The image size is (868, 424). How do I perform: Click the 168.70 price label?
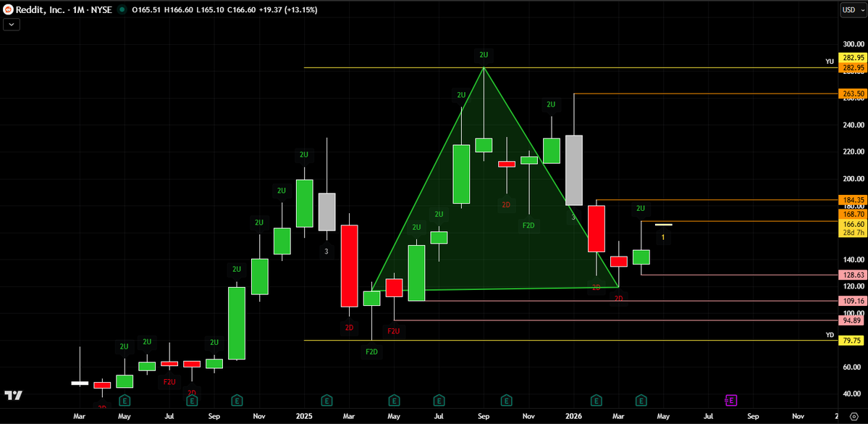[852, 214]
